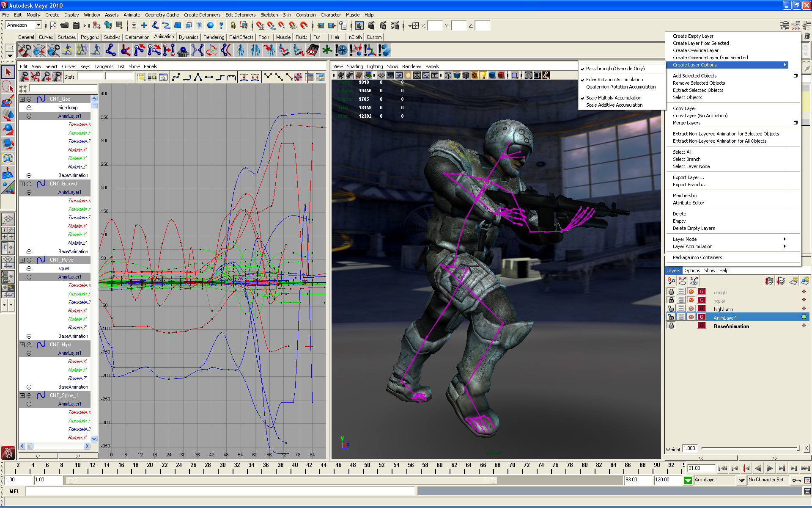This screenshot has width=812, height=508.
Task: Toggle mute on the upright layer
Action: click(x=691, y=292)
